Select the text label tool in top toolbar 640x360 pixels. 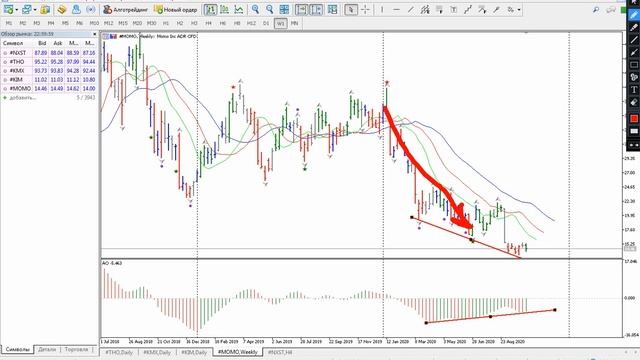pos(453,9)
